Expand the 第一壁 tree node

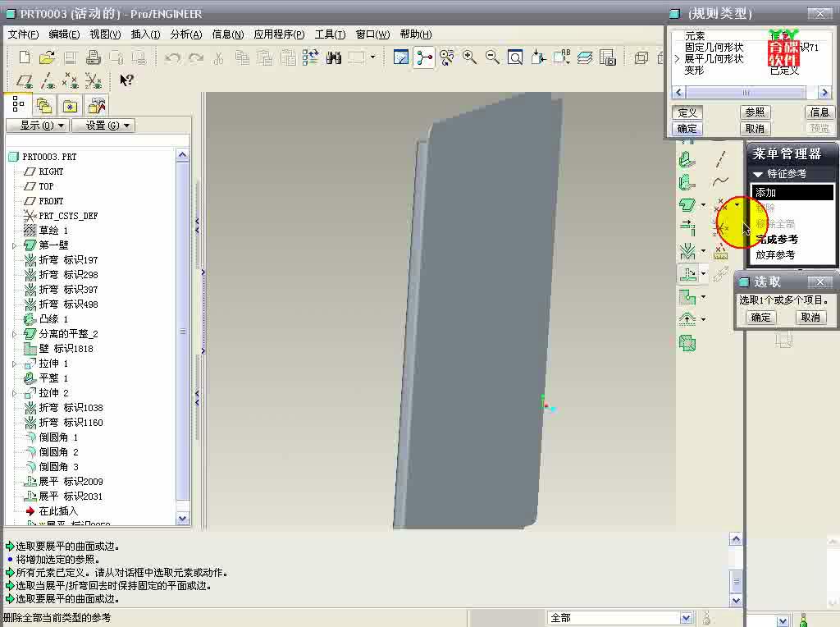(15, 246)
